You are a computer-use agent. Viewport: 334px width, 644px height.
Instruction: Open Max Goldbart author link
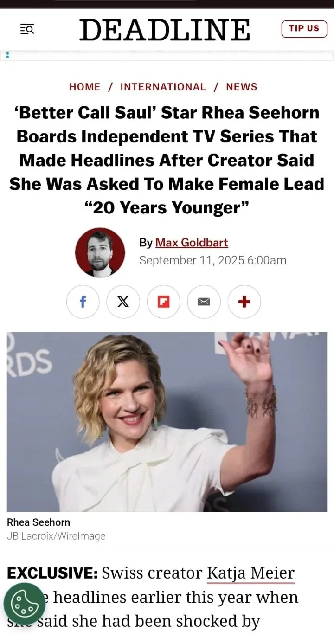(192, 243)
